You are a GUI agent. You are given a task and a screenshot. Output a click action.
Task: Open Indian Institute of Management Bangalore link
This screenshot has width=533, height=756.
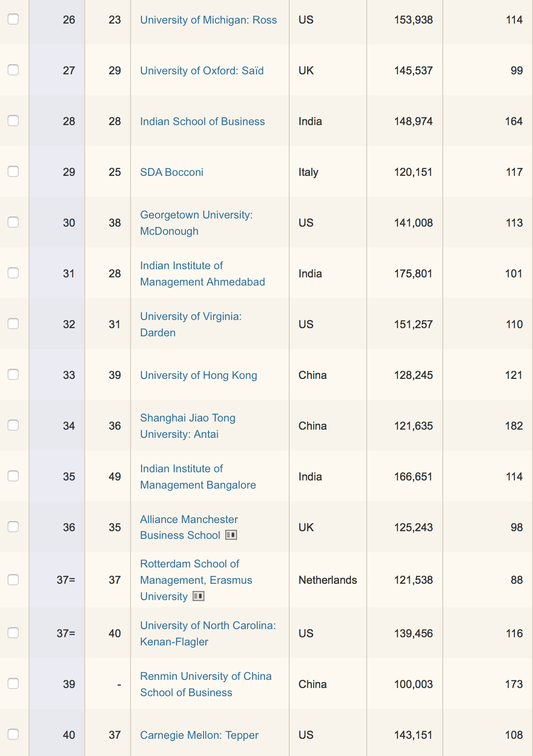tap(198, 477)
